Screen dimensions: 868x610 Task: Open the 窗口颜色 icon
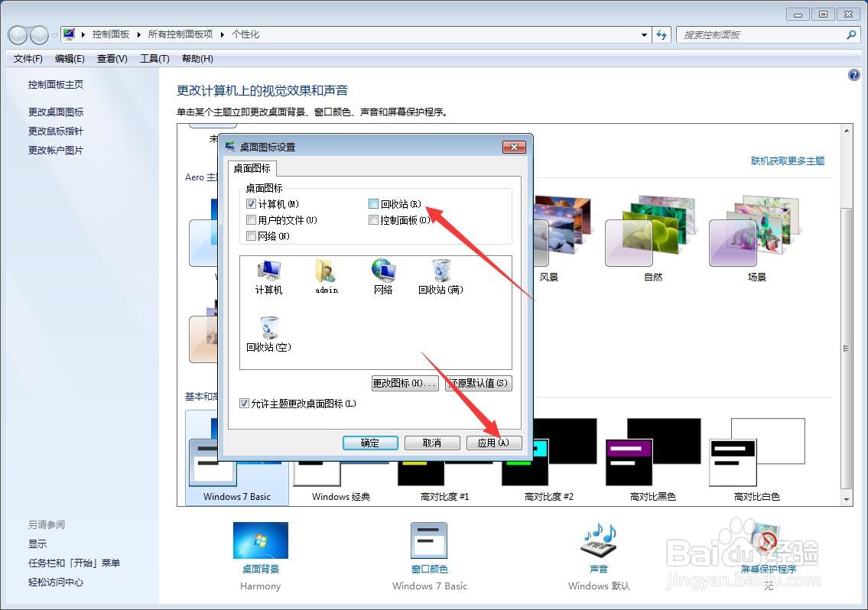click(x=429, y=540)
